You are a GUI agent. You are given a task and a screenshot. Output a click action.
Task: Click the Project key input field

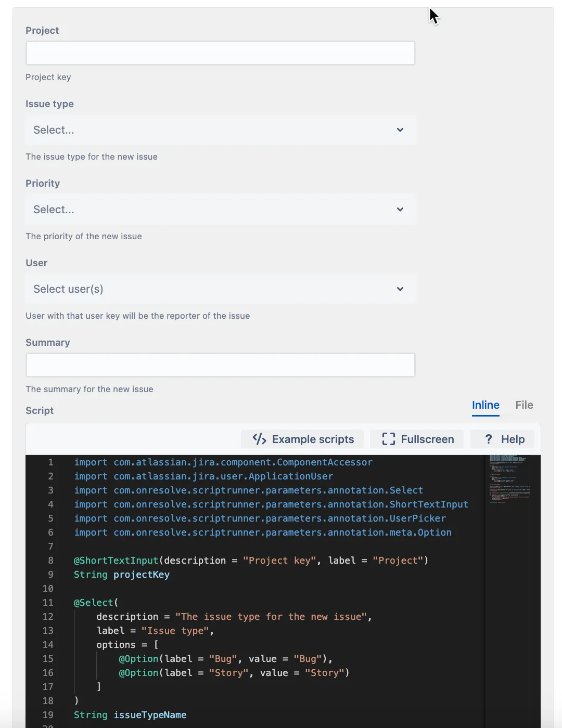click(x=220, y=53)
